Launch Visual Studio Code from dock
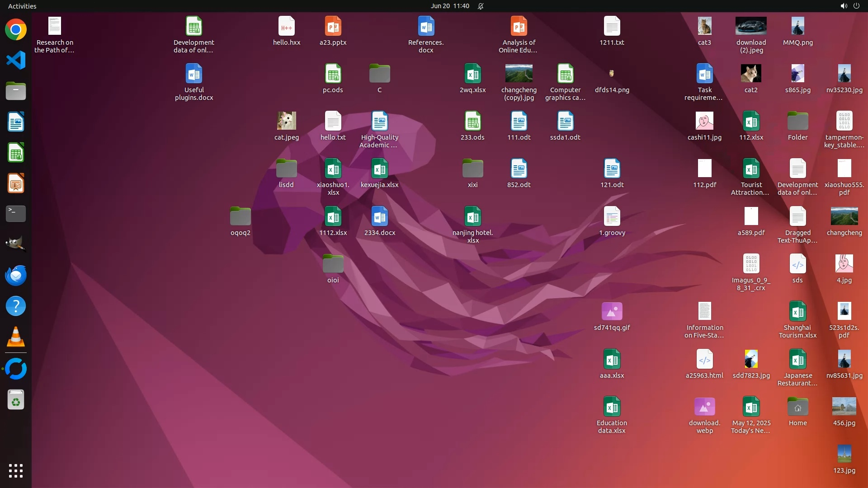 pyautogui.click(x=16, y=61)
